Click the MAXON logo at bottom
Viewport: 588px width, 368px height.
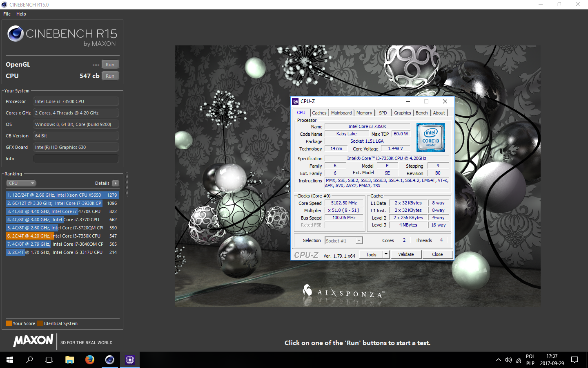point(33,340)
